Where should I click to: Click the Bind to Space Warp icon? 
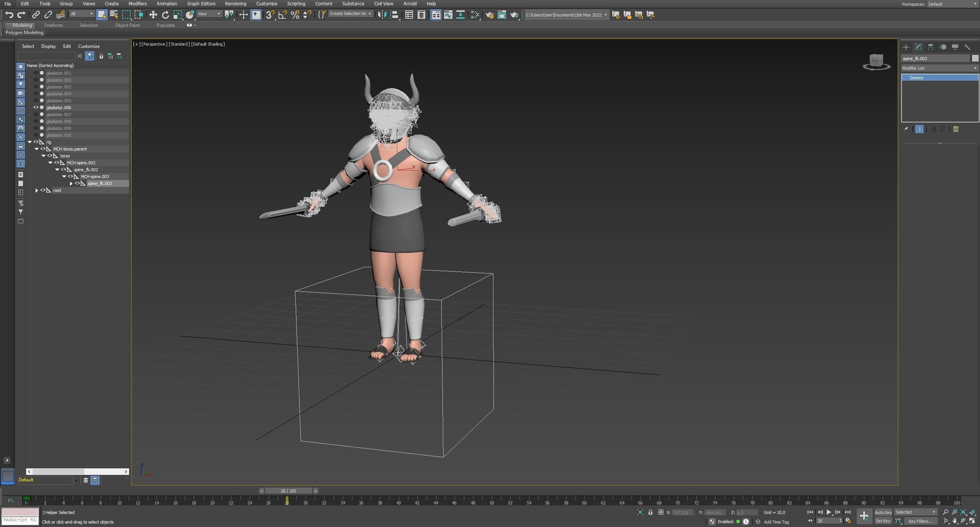(x=61, y=15)
